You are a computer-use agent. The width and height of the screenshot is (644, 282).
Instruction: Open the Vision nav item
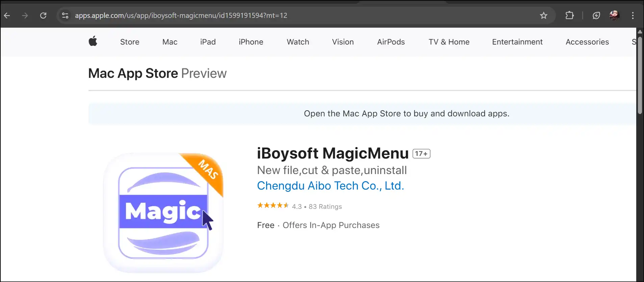pyautogui.click(x=343, y=42)
